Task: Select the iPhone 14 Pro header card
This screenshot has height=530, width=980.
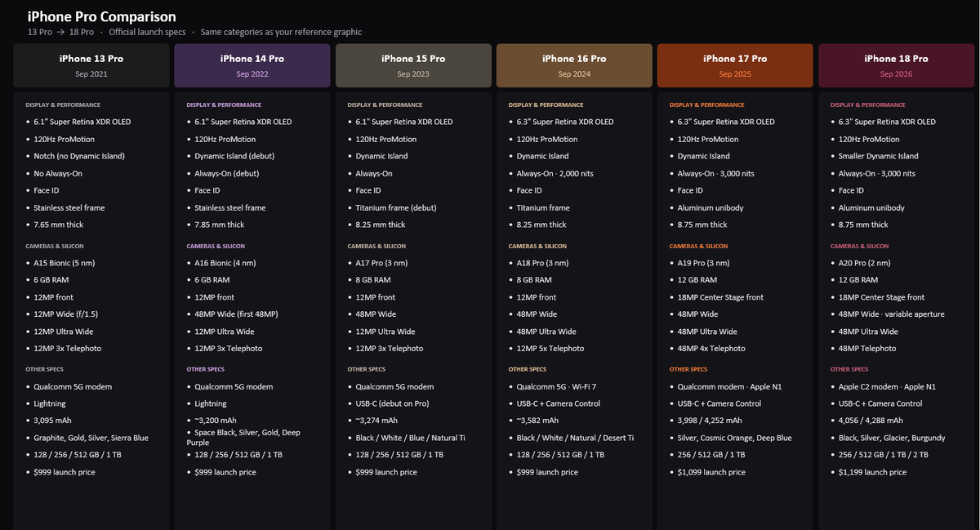Action: tap(252, 65)
